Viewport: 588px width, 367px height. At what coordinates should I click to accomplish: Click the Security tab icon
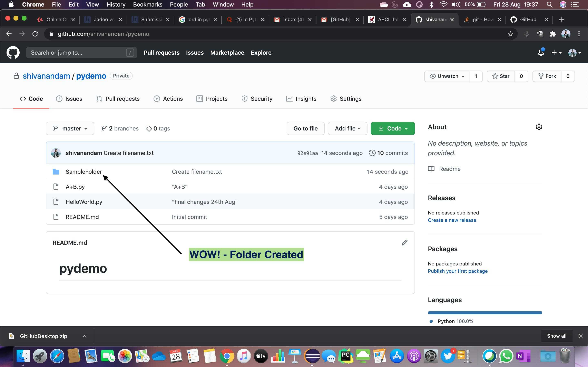click(244, 98)
